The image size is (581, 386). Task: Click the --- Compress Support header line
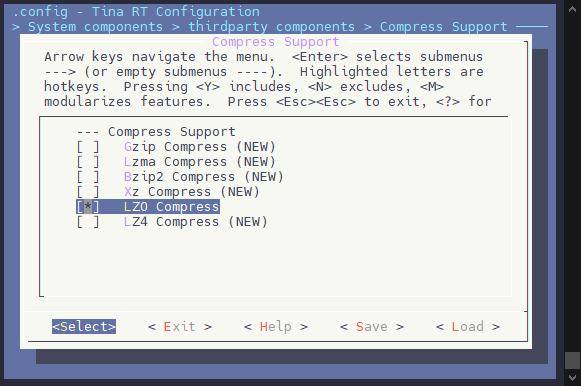pyautogui.click(x=156, y=132)
